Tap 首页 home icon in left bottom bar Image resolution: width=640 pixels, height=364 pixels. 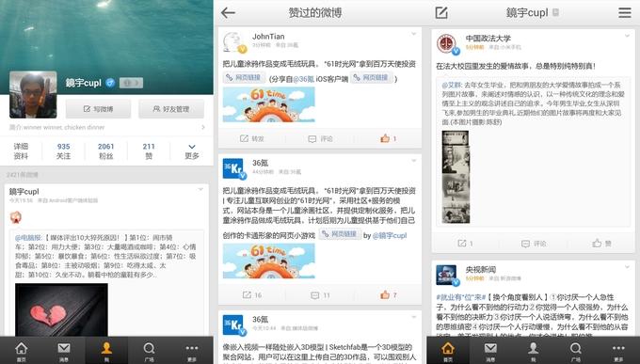(22, 351)
